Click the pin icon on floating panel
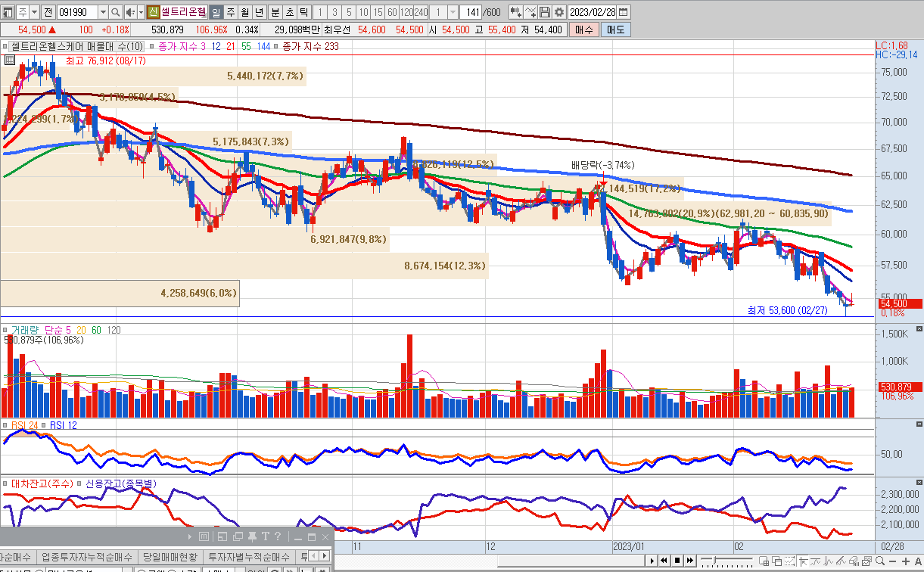Viewport: 924px width, 572px height. [253, 537]
